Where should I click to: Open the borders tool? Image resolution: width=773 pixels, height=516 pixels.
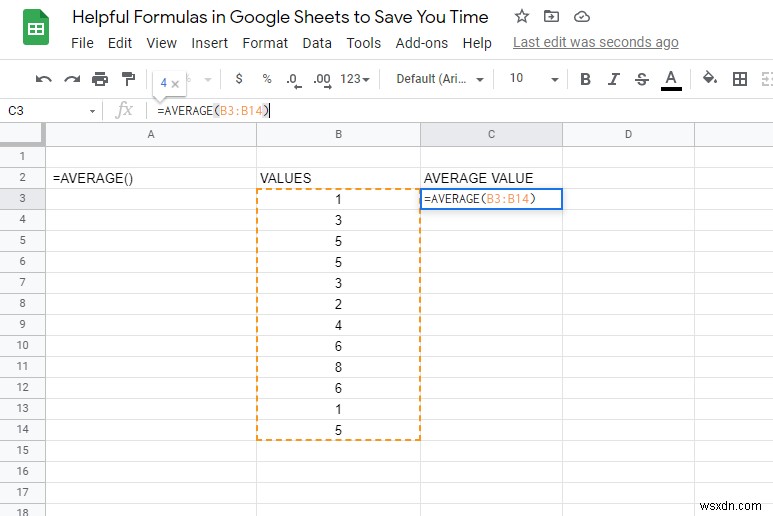(740, 79)
